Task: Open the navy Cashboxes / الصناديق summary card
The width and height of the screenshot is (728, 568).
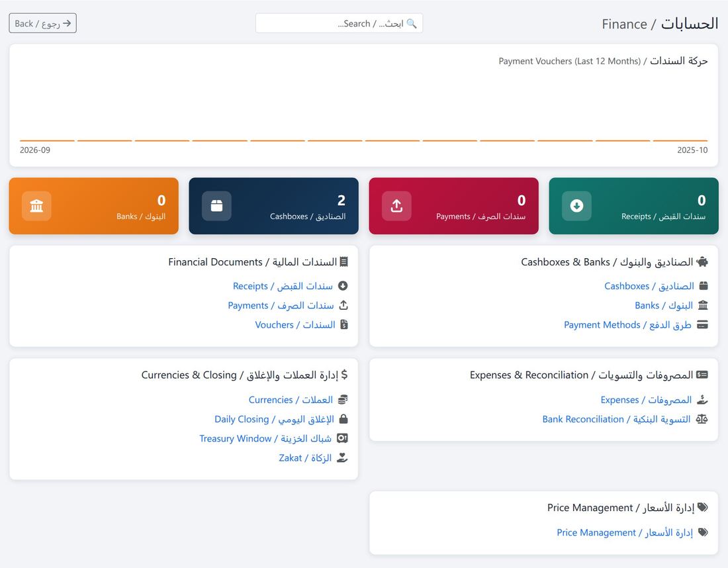Action: (273, 206)
